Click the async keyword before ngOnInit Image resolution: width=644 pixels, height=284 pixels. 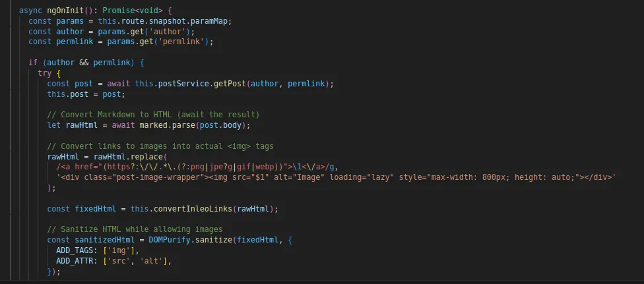tap(31, 11)
